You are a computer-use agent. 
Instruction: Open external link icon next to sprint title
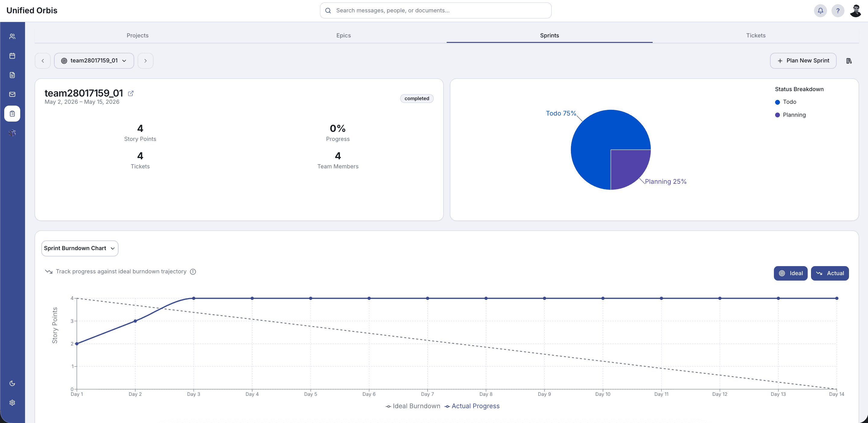point(131,93)
